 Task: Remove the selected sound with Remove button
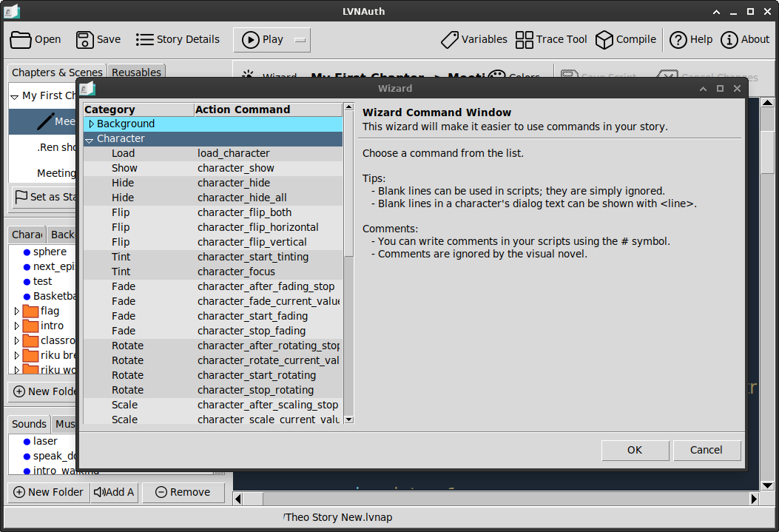tap(183, 492)
